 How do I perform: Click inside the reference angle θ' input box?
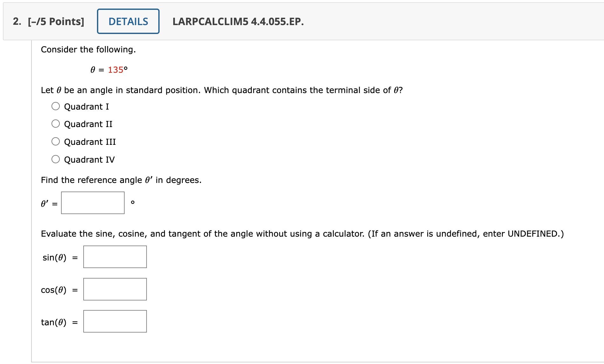93,203
